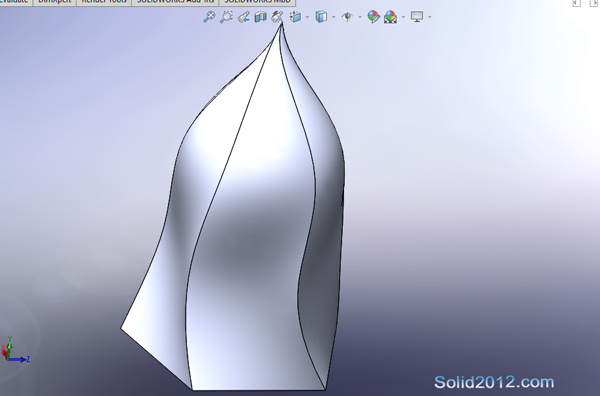Open the SOLIDWORKS Add-Ins tab
Image resolution: width=600 pixels, height=396 pixels.
click(x=175, y=2)
